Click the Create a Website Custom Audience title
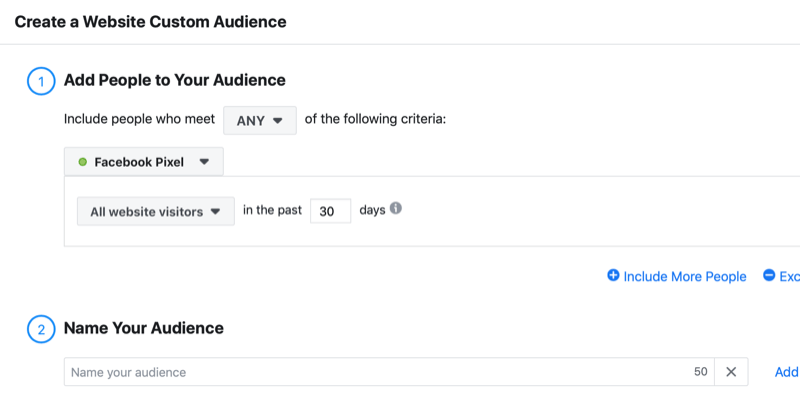 (150, 19)
